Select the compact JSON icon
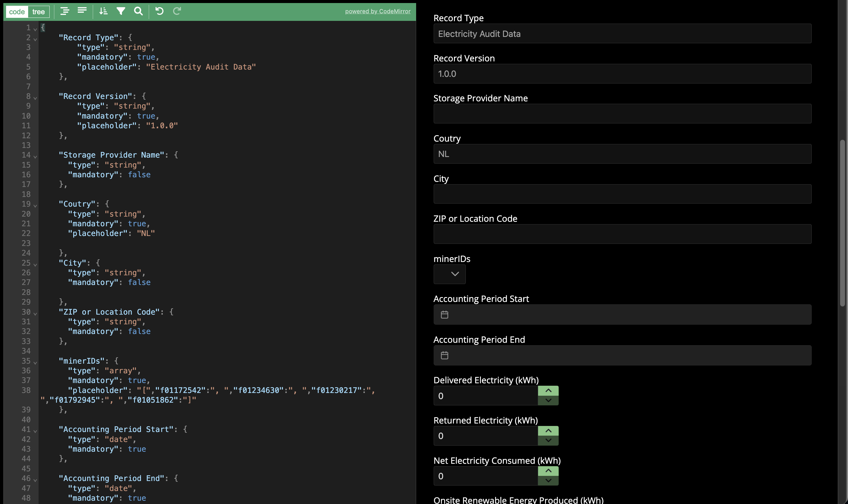The width and height of the screenshot is (848, 504). click(x=82, y=11)
